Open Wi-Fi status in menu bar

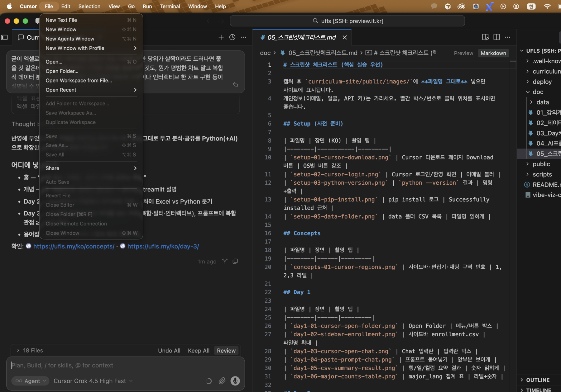pyautogui.click(x=547, y=6)
